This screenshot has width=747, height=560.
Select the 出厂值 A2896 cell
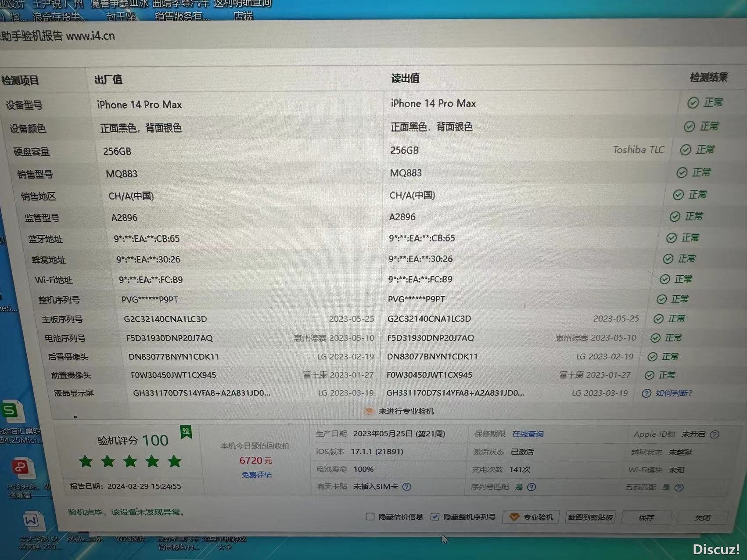pyautogui.click(x=124, y=218)
